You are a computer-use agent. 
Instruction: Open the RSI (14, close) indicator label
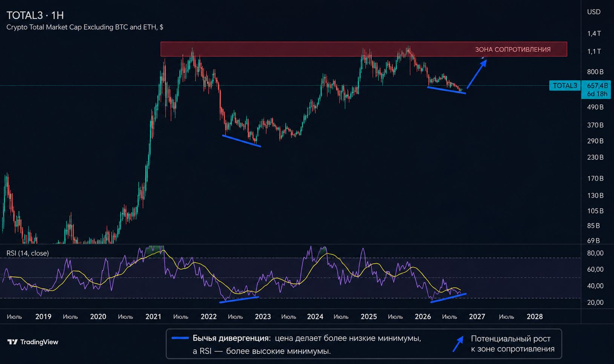[x=28, y=253]
